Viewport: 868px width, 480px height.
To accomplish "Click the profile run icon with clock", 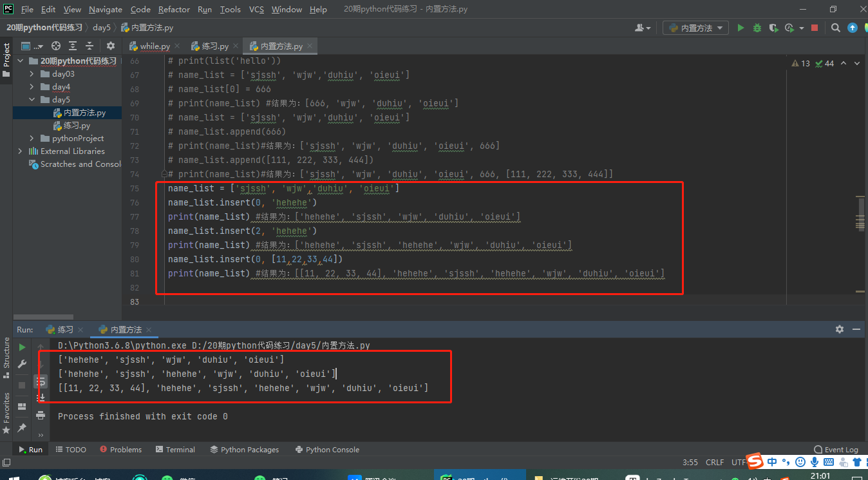I will point(789,28).
